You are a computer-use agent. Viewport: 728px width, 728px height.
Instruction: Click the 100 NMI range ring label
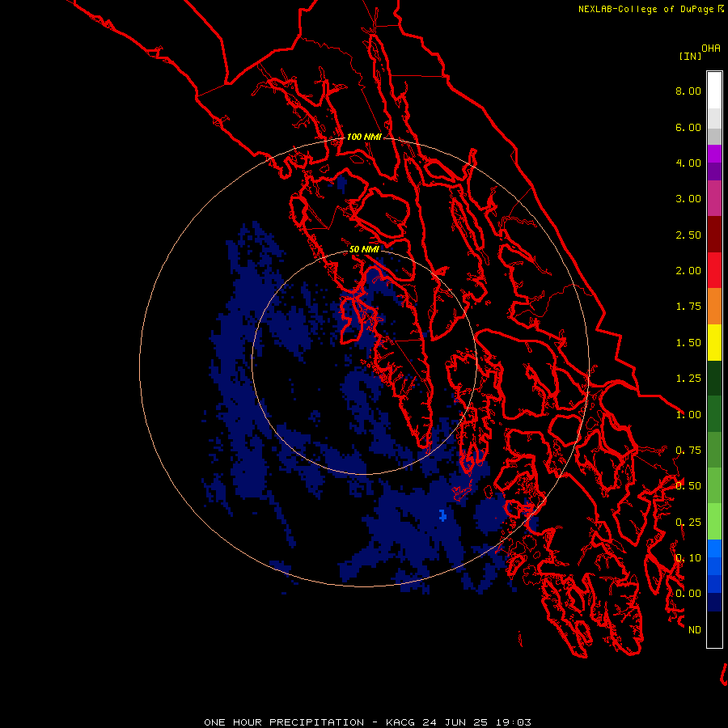point(364,137)
